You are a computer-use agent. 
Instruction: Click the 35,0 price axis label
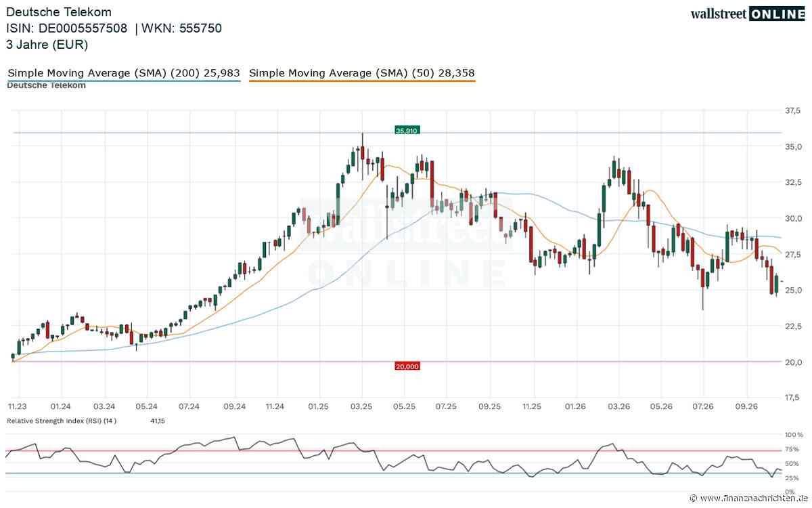click(793, 146)
